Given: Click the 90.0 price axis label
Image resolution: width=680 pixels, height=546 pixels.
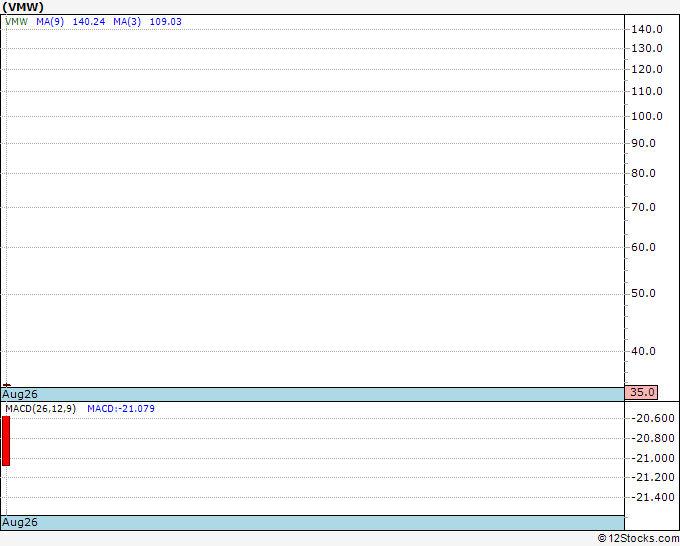Looking at the screenshot, I should 643,144.
